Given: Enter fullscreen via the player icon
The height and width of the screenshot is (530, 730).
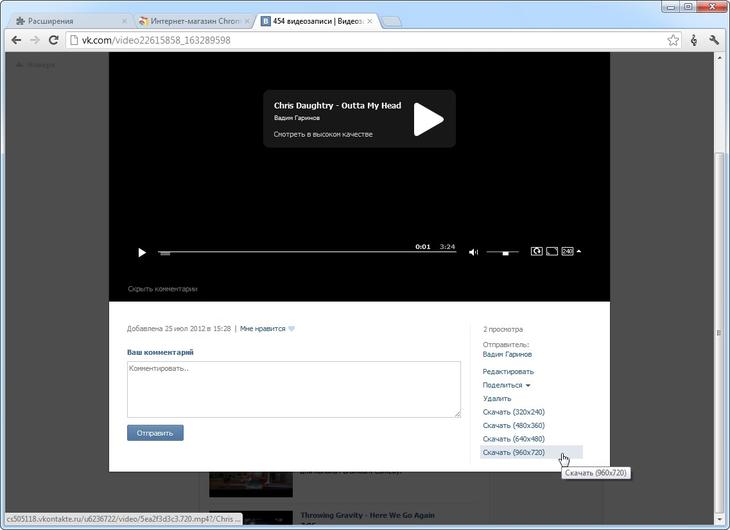Looking at the screenshot, I should 552,251.
